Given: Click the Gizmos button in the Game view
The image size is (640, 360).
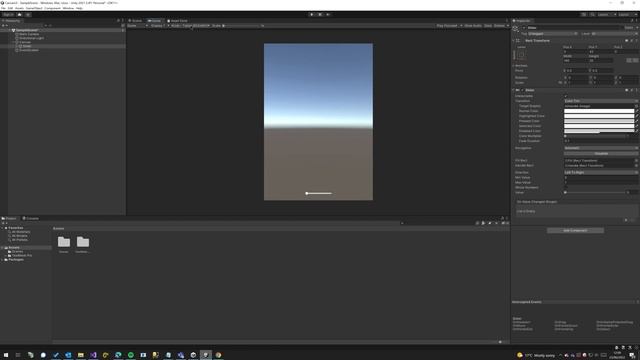Looking at the screenshot, I should coord(500,26).
